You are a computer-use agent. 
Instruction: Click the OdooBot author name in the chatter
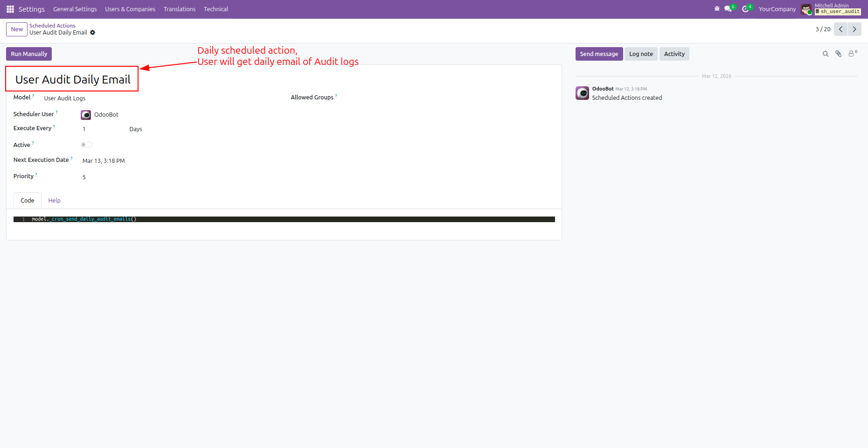[603, 89]
